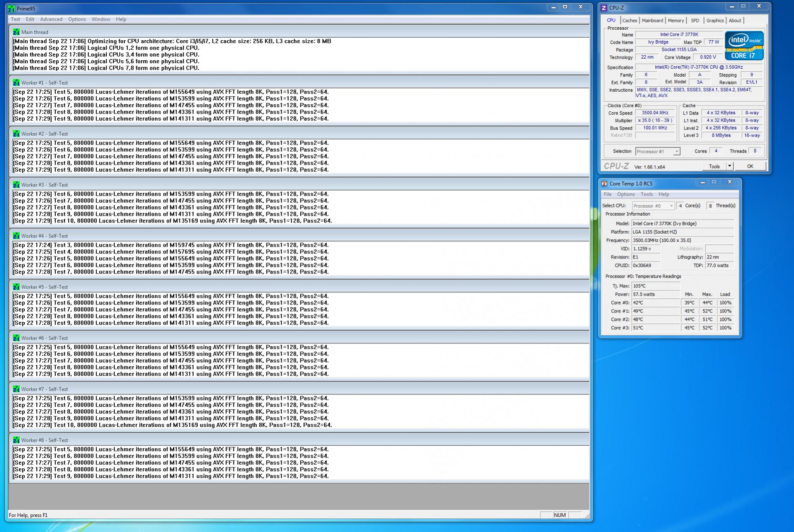Screen dimensions: 794x532
Task: Click the Intel Core i7 logo in CPU-Z
Action: (744, 45)
